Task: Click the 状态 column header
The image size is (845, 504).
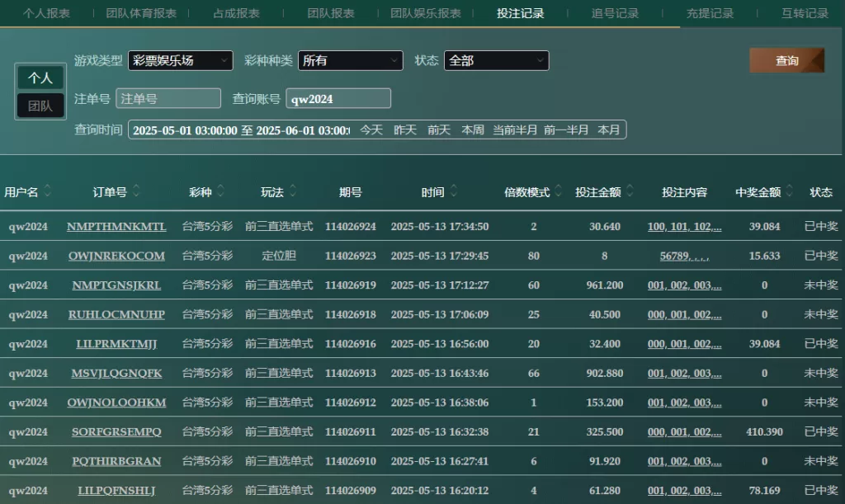Action: [821, 192]
